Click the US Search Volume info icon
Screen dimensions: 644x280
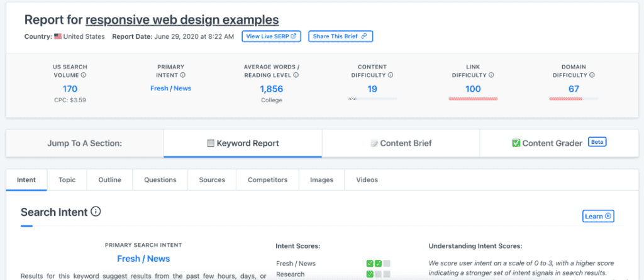pos(84,75)
